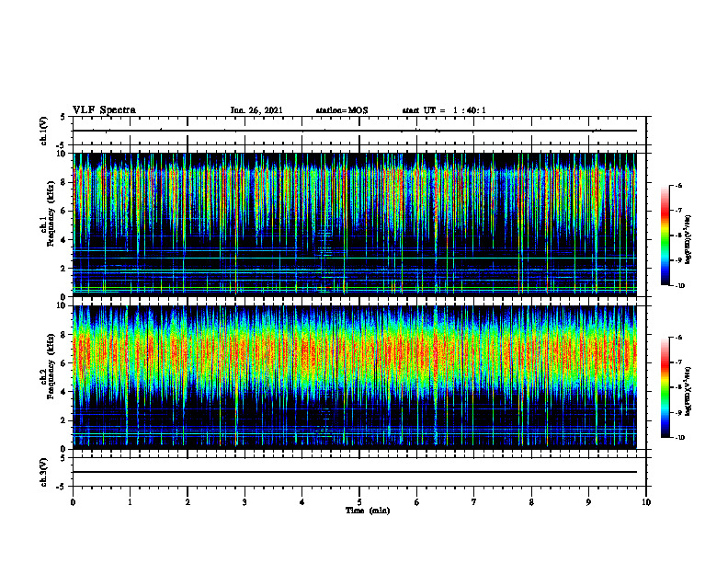Click the time axis tick label "1"
Image resolution: width=728 pixels, height=563 pixels.
(x=130, y=502)
